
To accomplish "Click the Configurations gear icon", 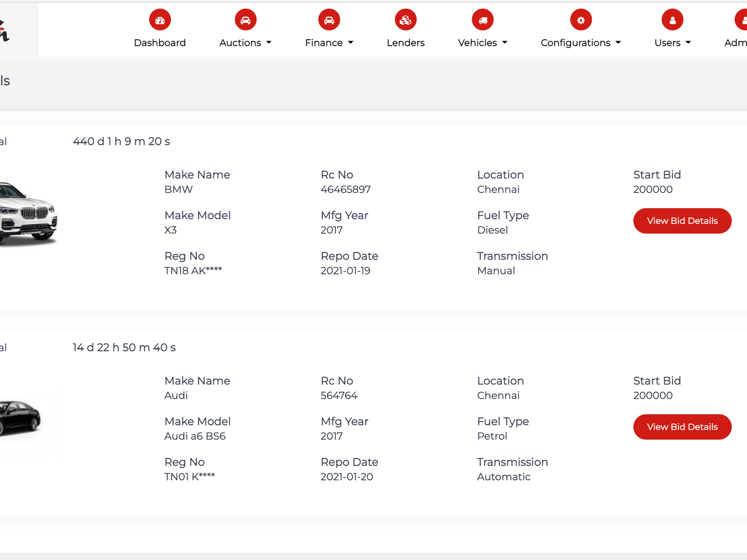I will 581,20.
